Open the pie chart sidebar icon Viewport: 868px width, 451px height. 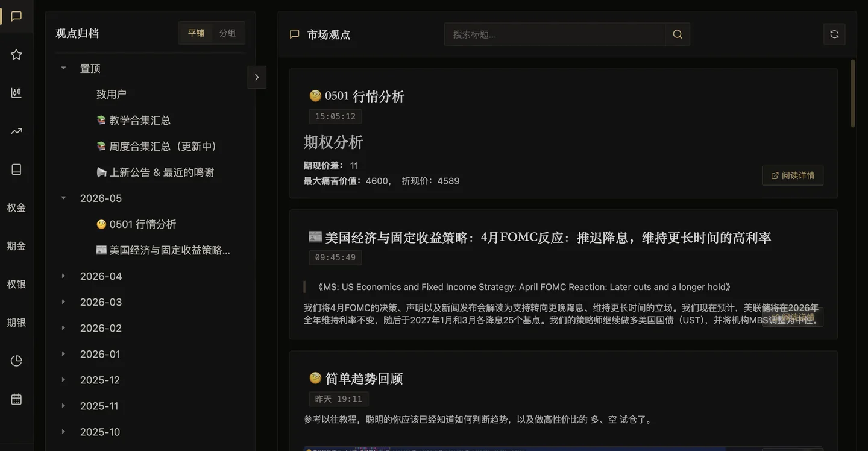point(16,361)
